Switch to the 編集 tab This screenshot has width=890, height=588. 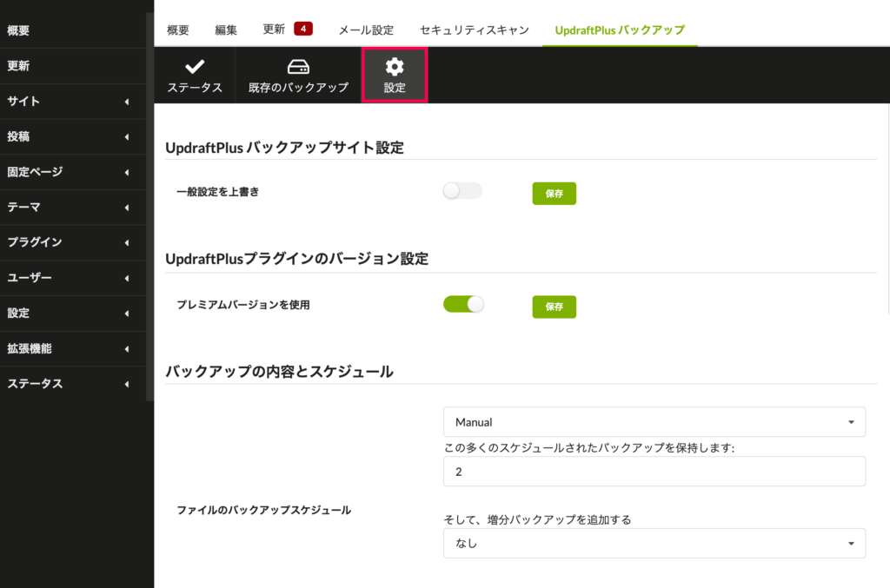[226, 30]
